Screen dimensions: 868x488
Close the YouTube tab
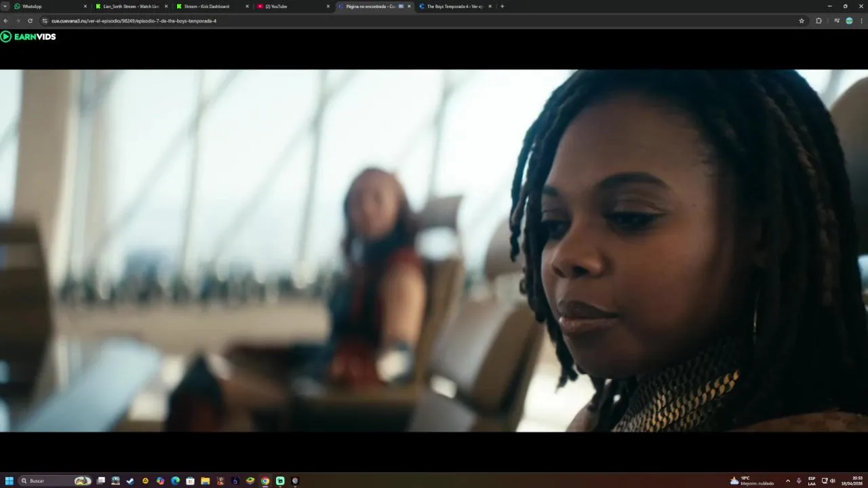(328, 6)
